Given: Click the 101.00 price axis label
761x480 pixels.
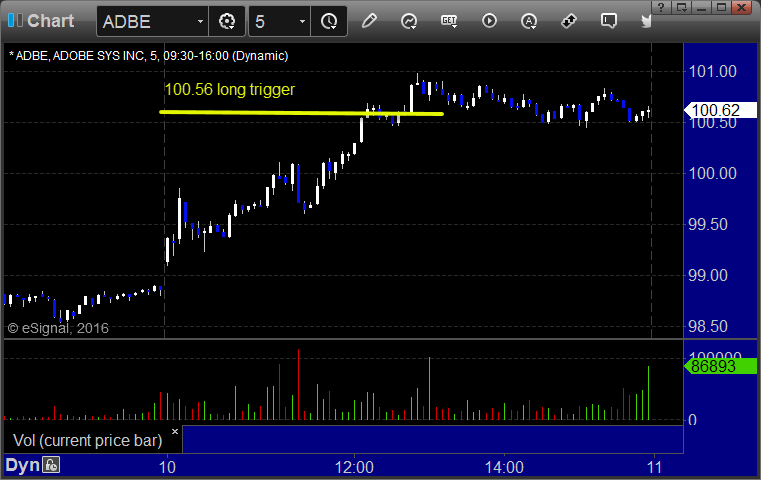Looking at the screenshot, I should (712, 72).
